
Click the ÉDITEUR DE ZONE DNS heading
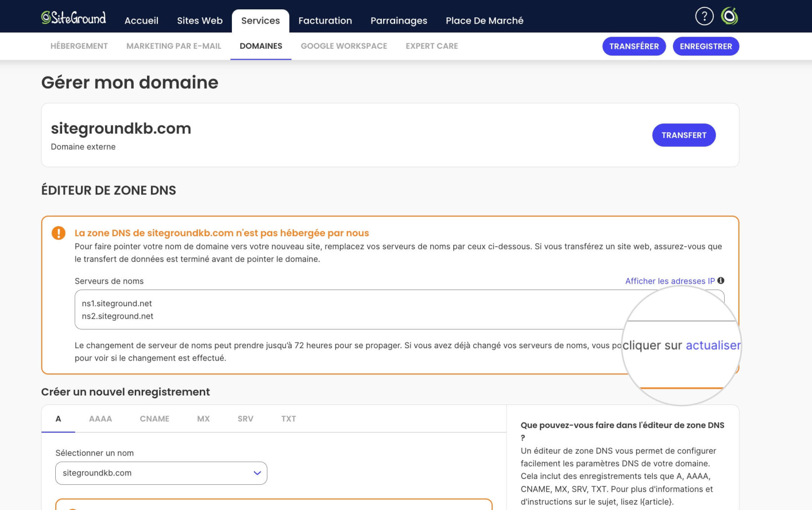click(109, 190)
